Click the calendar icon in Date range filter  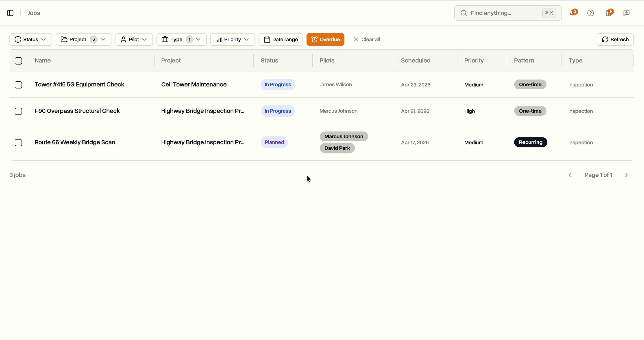click(267, 39)
